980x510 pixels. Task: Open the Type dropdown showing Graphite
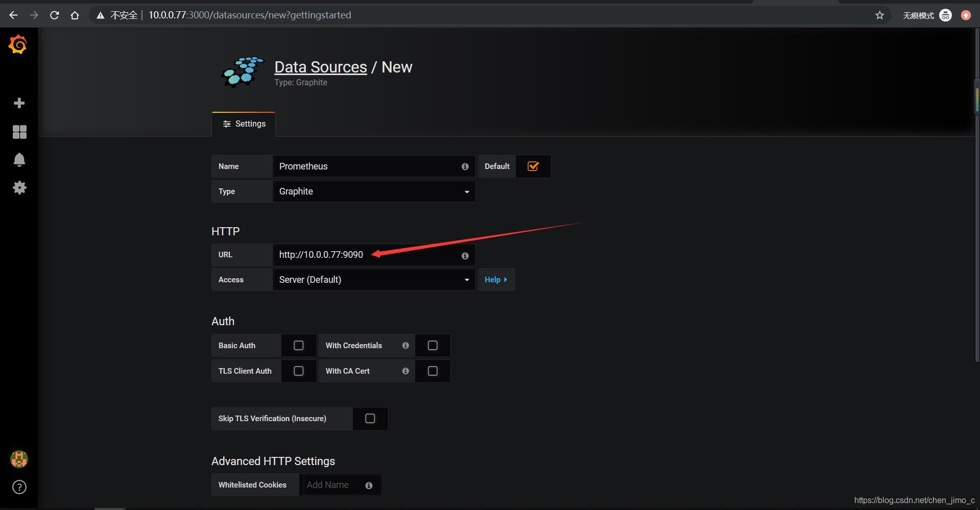click(x=374, y=191)
